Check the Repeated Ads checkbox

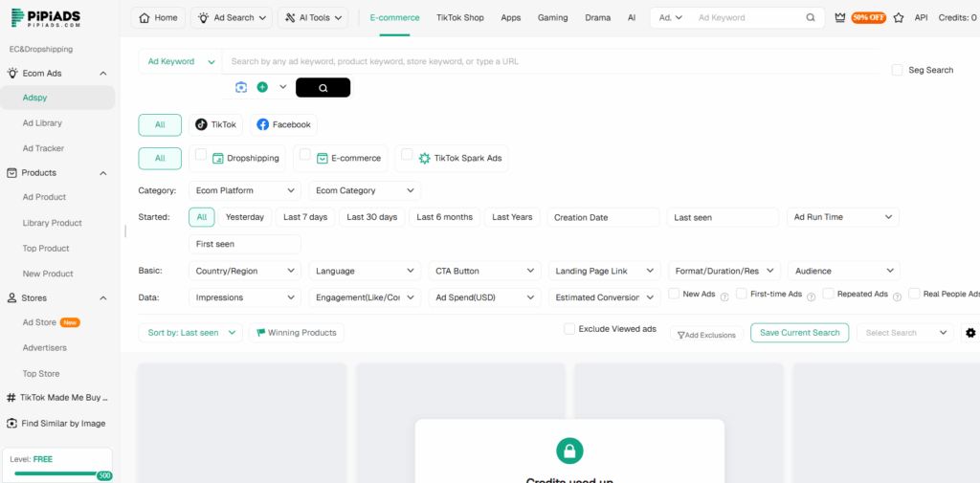828,294
